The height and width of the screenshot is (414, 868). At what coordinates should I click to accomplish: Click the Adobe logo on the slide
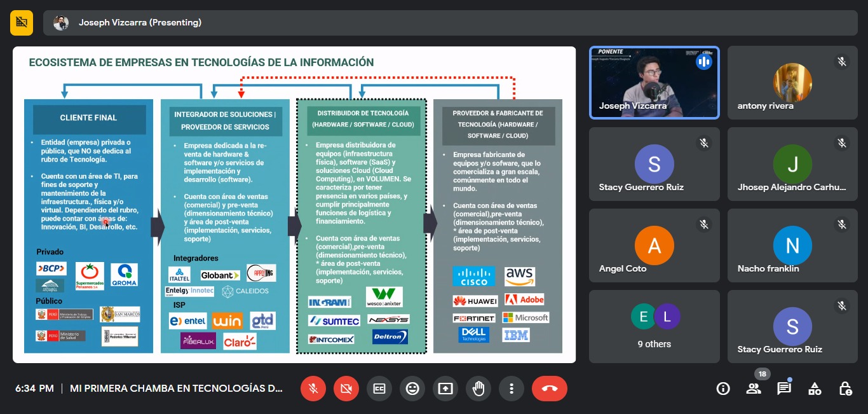tap(524, 300)
